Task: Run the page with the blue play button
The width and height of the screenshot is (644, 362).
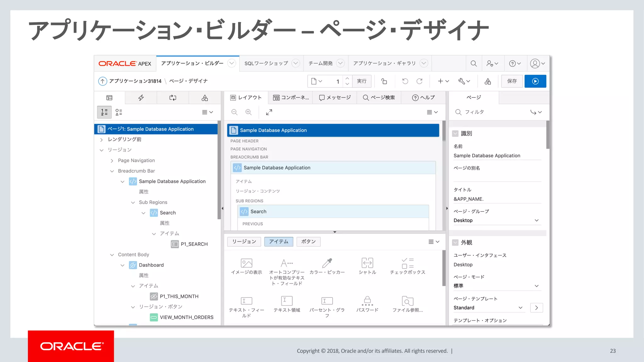Action: [535, 81]
